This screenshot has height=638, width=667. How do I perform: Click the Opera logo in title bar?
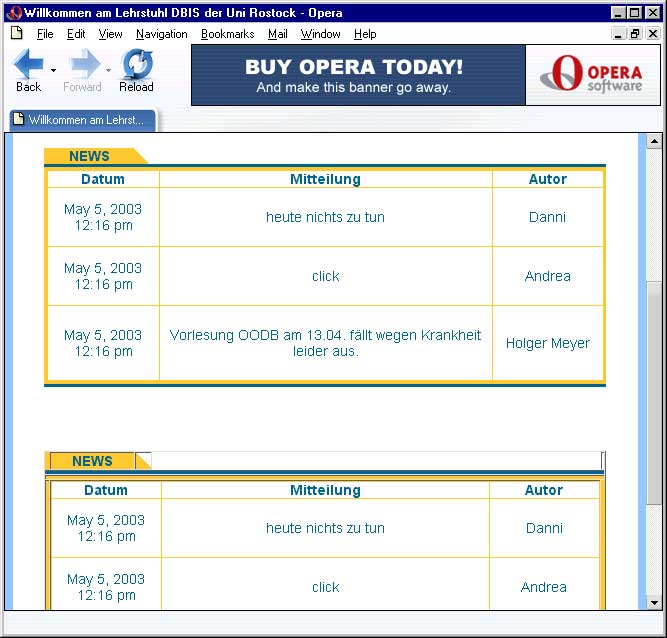click(x=14, y=13)
